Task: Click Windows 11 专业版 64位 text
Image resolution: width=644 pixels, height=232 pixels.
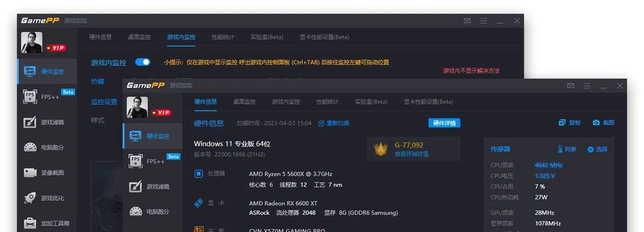Action: [232, 144]
